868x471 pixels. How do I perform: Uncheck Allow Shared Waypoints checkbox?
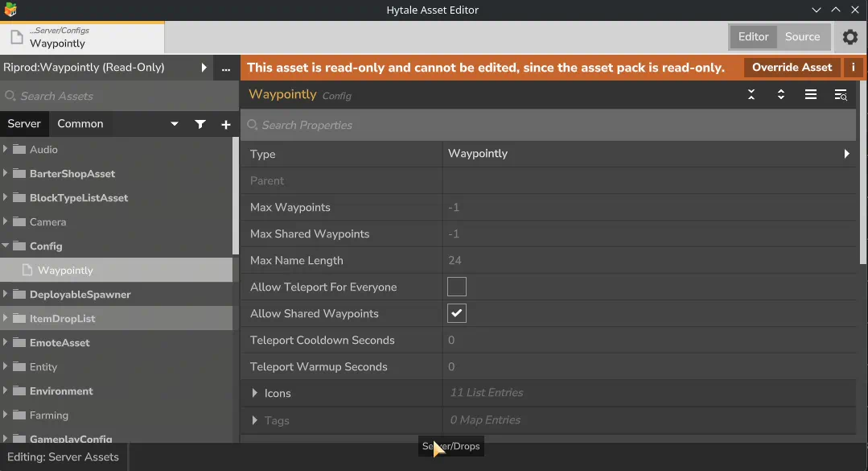tap(457, 313)
